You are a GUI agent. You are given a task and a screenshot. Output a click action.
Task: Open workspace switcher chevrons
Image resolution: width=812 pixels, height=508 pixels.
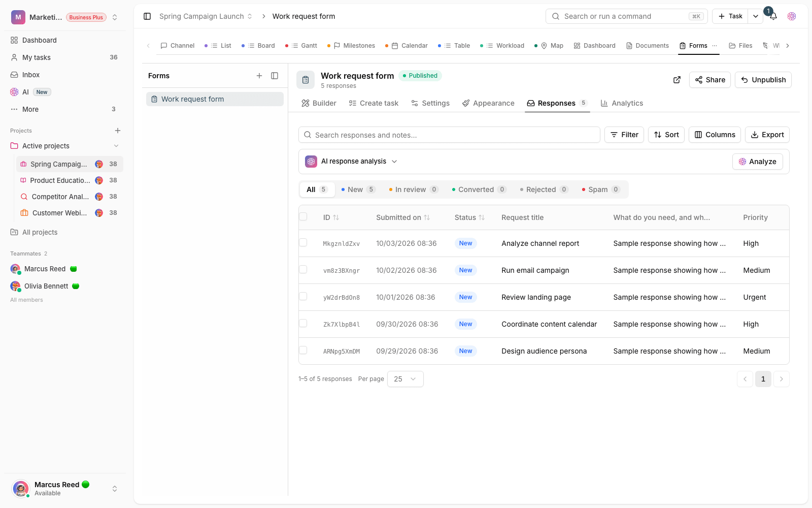point(115,17)
